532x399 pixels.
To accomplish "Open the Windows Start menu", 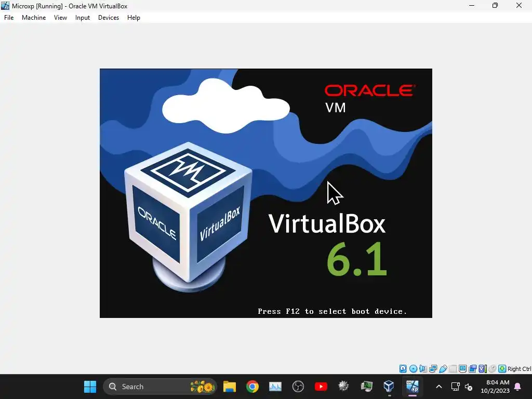I will tap(90, 387).
